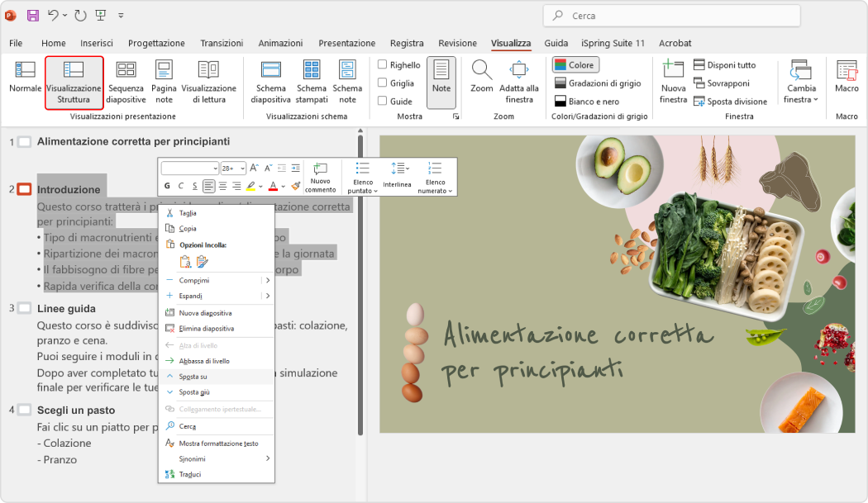
Task: Toggle the Note button off
Action: coord(441,82)
